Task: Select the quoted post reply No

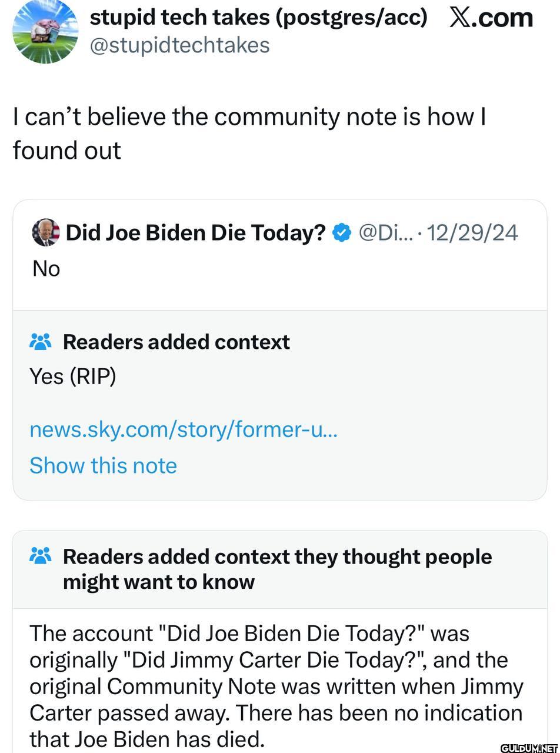Action: tap(46, 268)
